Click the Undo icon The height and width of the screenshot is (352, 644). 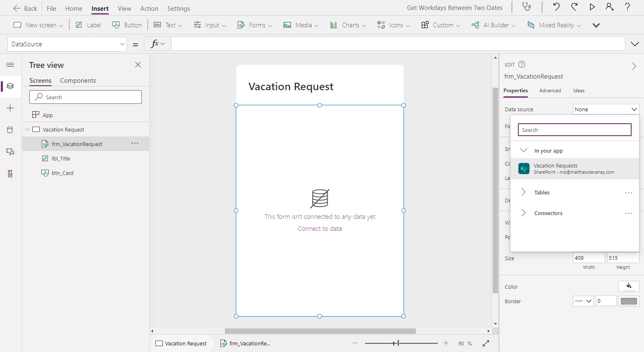(556, 7)
